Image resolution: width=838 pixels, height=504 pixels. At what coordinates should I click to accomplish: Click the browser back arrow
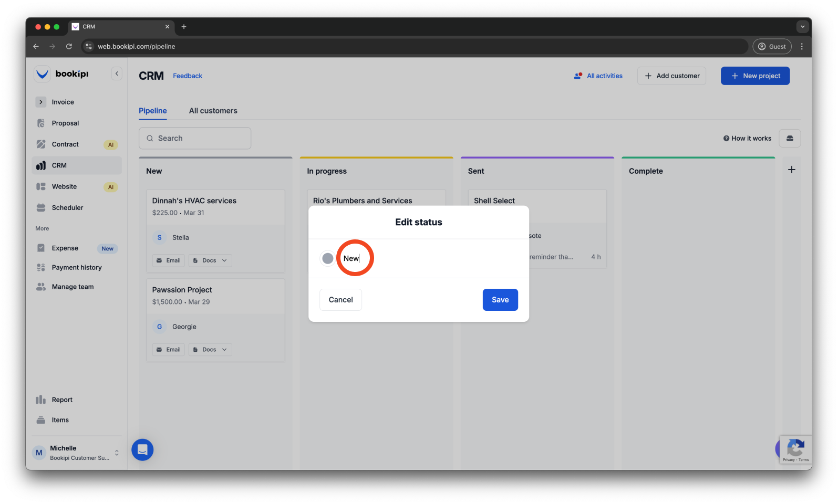(x=36, y=47)
